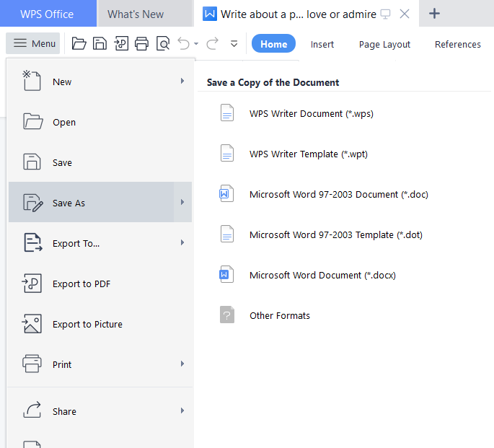Choose Share in the file menu
494x448 pixels.
[100, 410]
